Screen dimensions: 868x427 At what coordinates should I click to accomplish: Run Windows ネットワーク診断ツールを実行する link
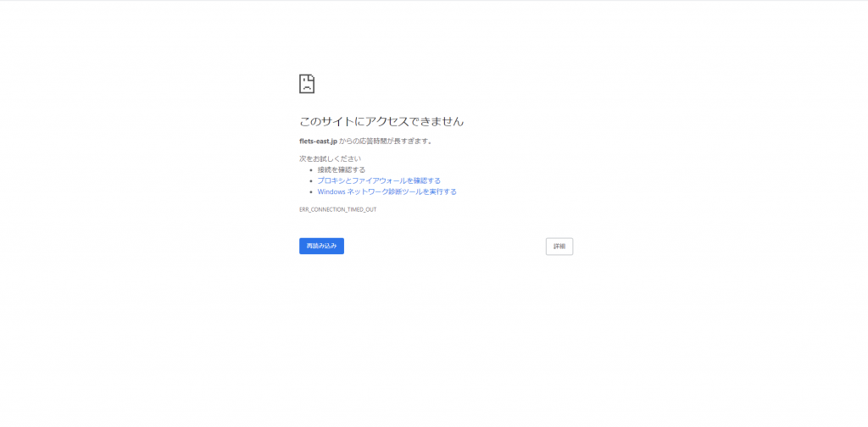(387, 192)
